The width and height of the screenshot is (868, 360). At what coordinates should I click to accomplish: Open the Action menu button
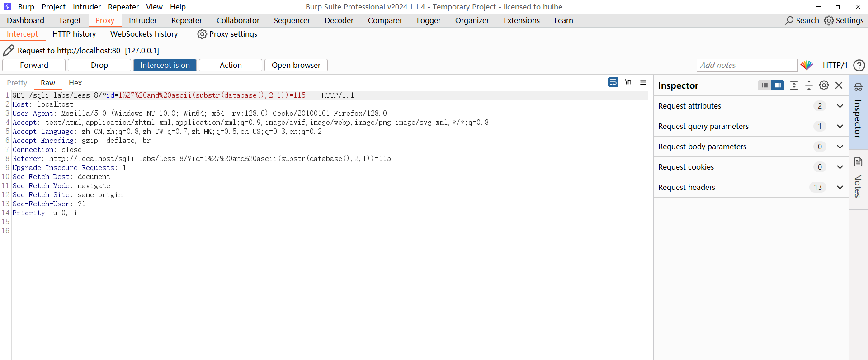point(231,65)
